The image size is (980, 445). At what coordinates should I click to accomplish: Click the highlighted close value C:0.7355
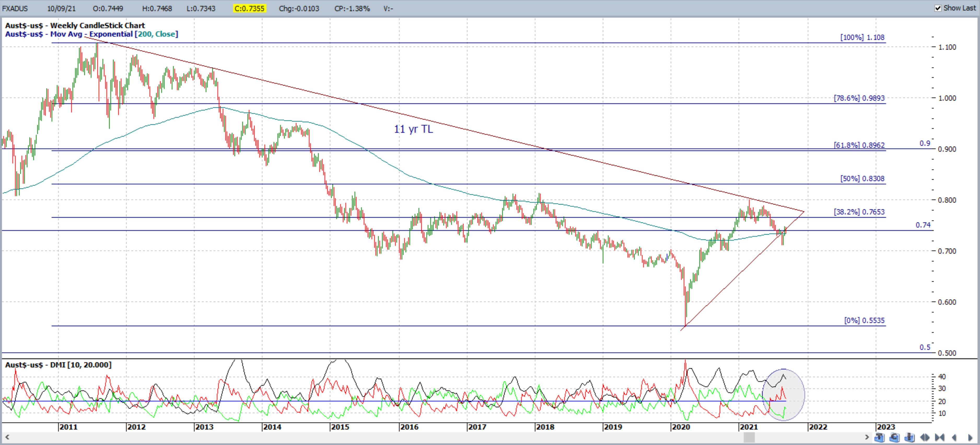tap(249, 8)
